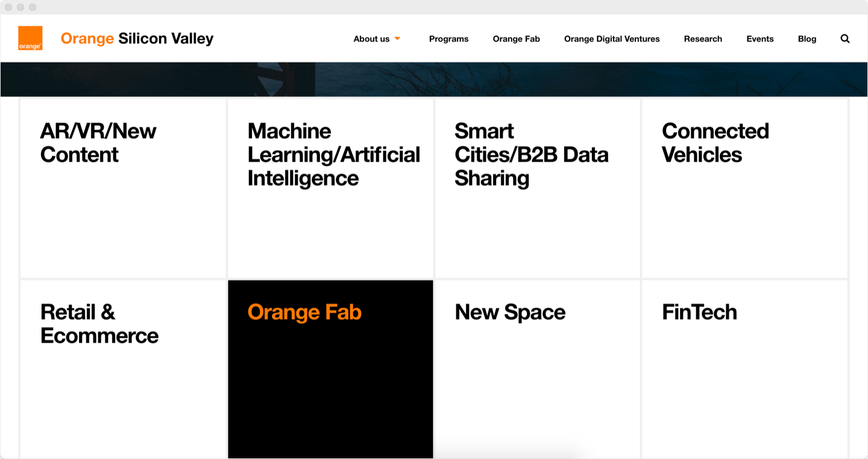The width and height of the screenshot is (868, 459).
Task: Navigate to the Events page
Action: tap(759, 39)
